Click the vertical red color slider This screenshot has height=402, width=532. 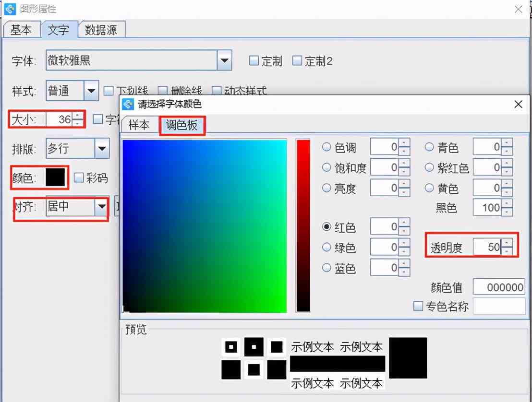[303, 226]
